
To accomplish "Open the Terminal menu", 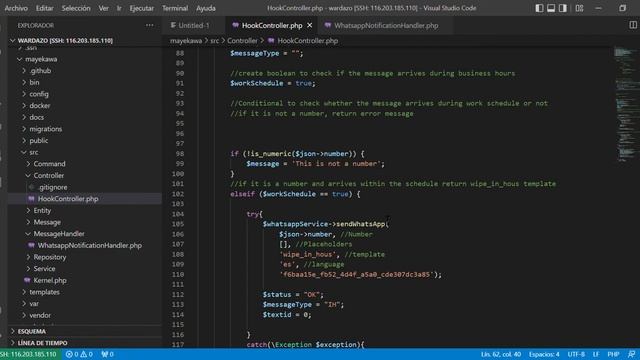I will pyautogui.click(x=175, y=8).
